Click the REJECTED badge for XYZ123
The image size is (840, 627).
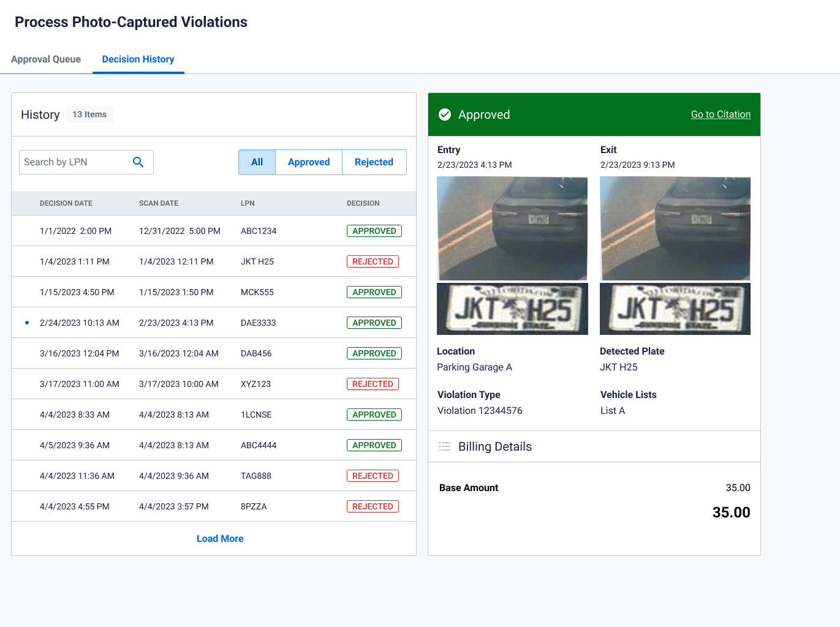pyautogui.click(x=373, y=384)
